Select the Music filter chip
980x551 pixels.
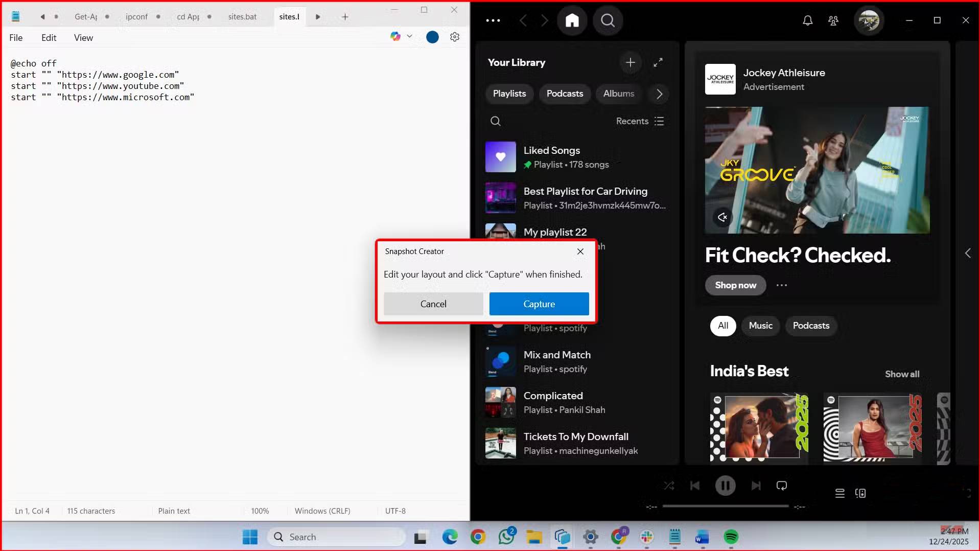[x=760, y=326]
